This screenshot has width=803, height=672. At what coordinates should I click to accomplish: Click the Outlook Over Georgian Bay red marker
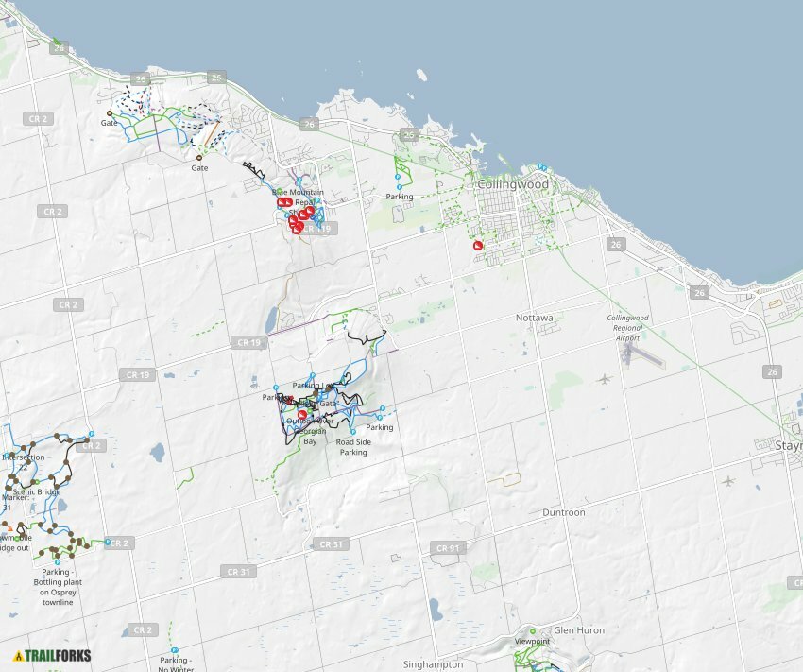[x=302, y=415]
